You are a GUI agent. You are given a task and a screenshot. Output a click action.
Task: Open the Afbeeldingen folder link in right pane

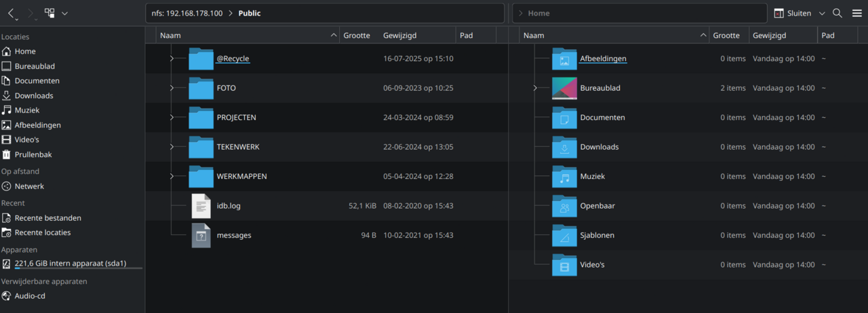[603, 59]
